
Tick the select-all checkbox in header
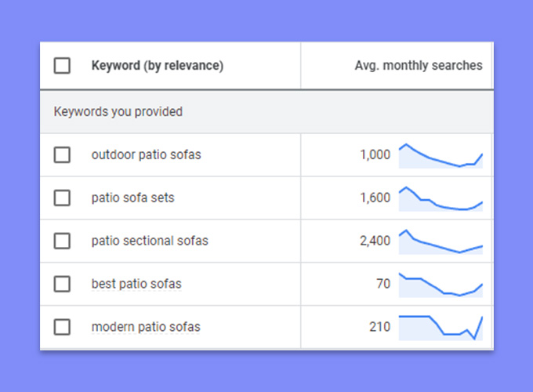coord(62,66)
